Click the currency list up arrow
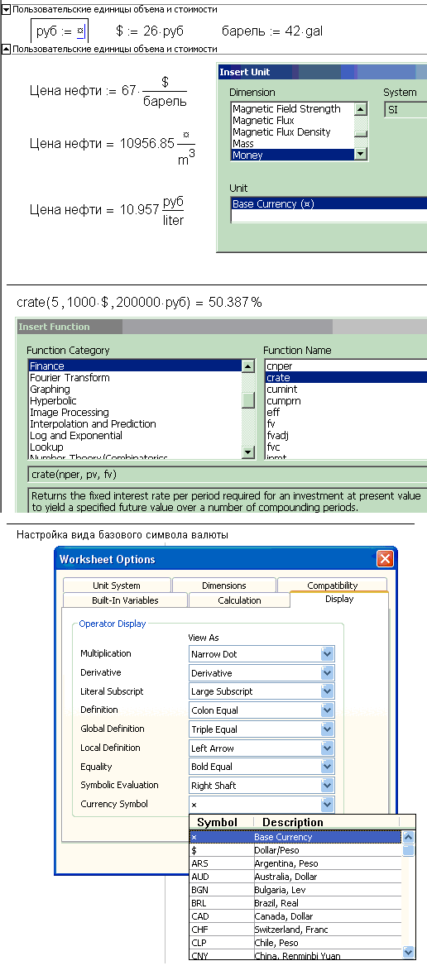 408,837
